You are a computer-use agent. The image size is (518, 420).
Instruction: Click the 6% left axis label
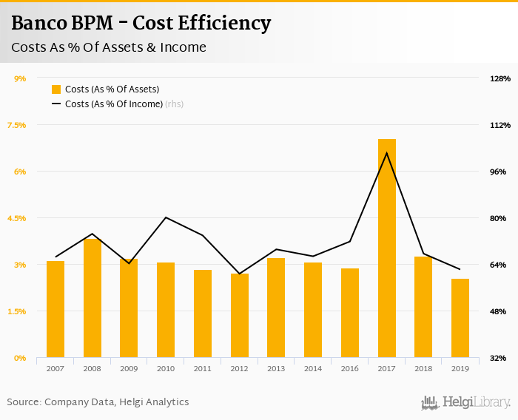20,172
